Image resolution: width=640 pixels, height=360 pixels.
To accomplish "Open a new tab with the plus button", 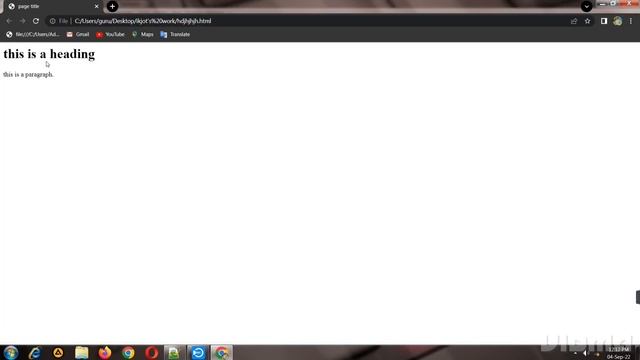I will (x=112, y=6).
